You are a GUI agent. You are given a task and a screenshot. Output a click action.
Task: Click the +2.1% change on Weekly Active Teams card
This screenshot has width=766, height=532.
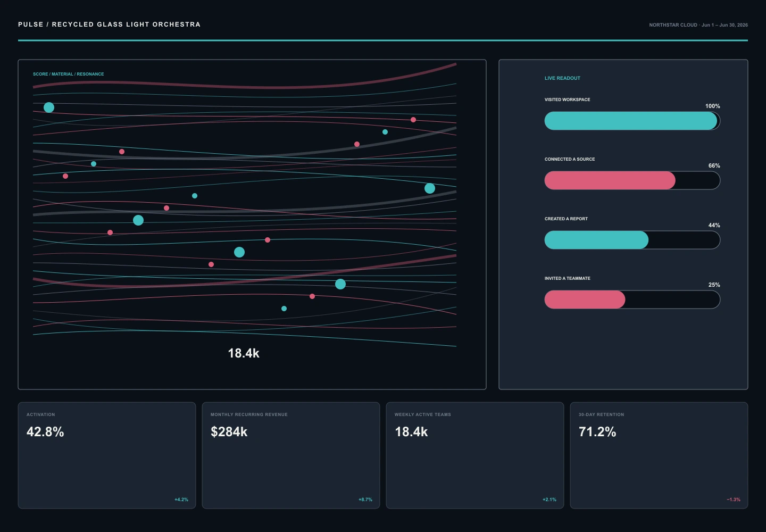pyautogui.click(x=549, y=500)
